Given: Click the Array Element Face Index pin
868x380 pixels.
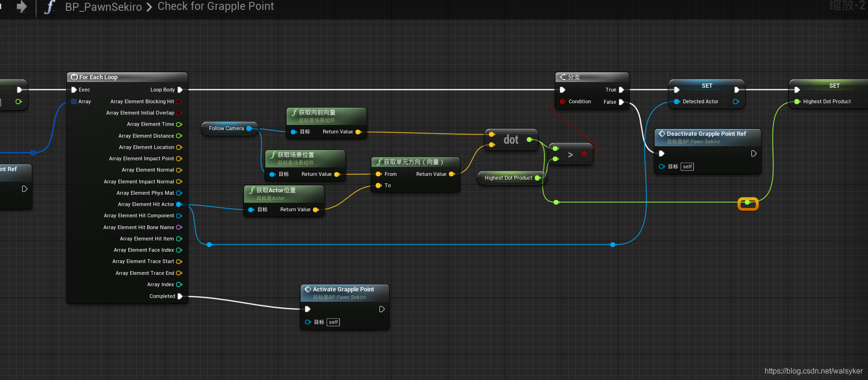Looking at the screenshot, I should point(179,250).
